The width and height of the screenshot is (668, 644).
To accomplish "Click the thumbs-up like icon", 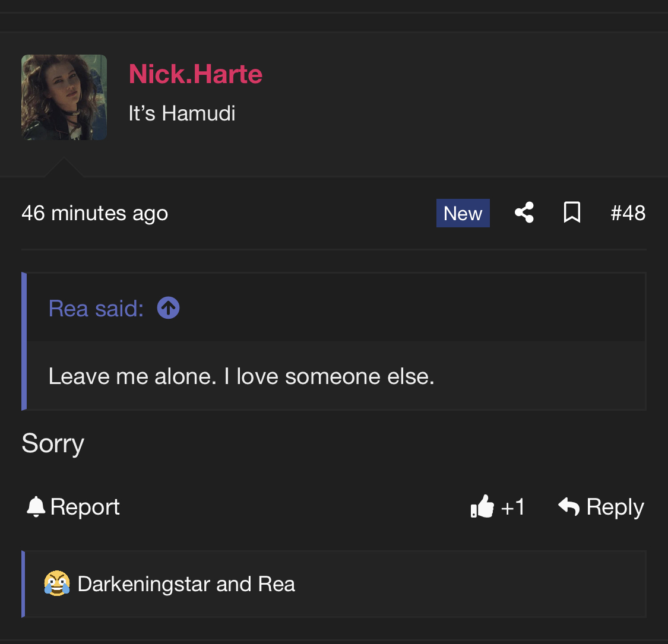I will point(482,507).
